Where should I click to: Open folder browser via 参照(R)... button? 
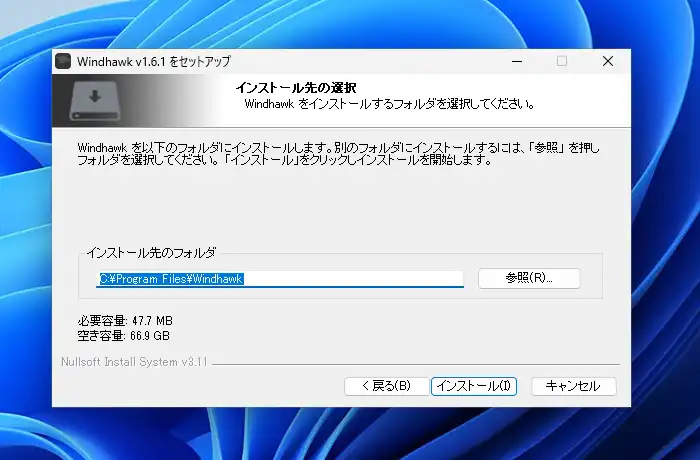529,278
